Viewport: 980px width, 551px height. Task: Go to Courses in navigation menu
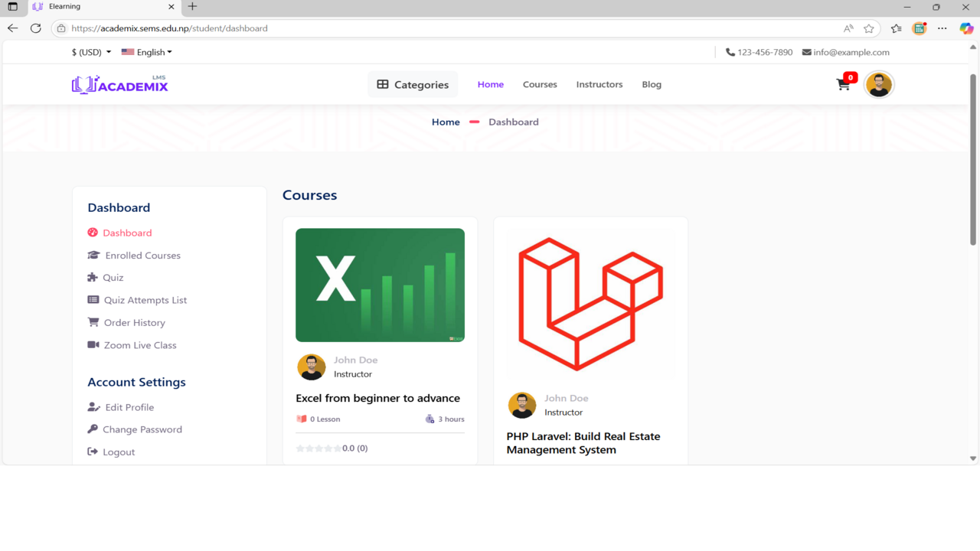(540, 85)
